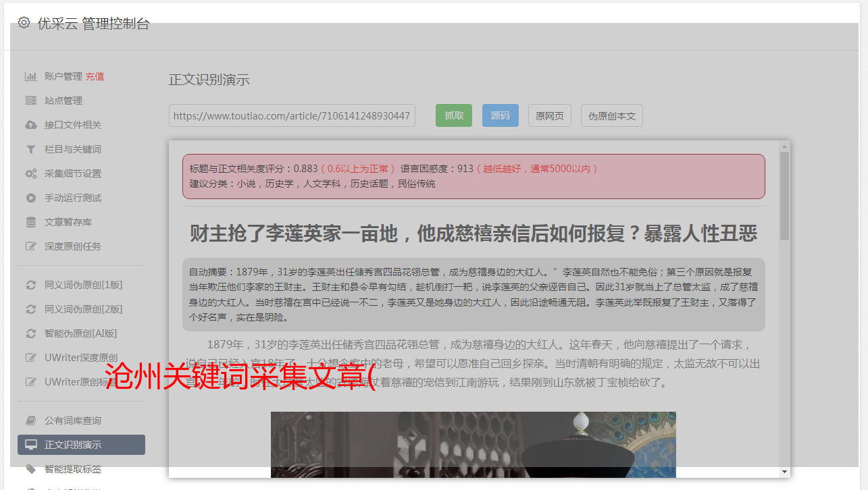This screenshot has height=490, width=868.
Task: Click the gears icon for 采集细节设置
Action: [x=31, y=173]
